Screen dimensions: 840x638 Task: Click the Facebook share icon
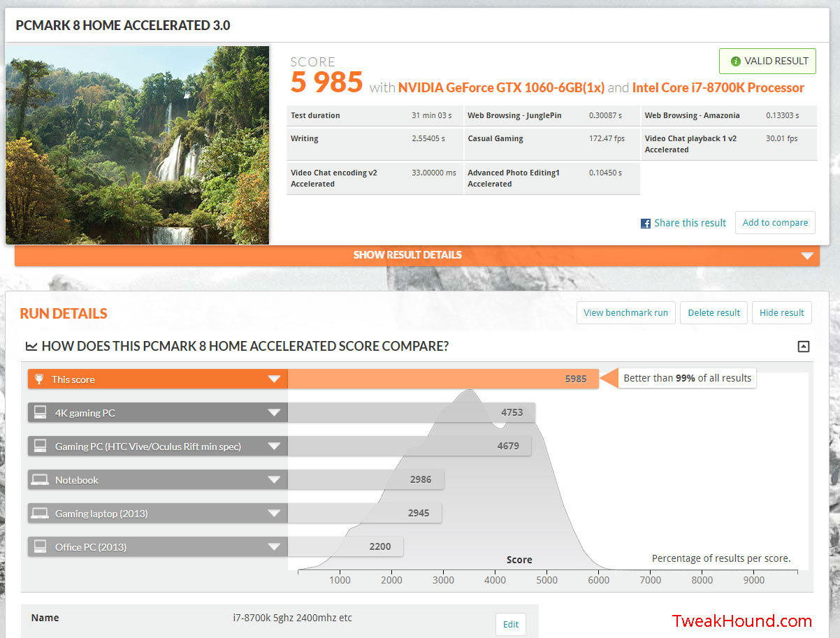pyautogui.click(x=646, y=224)
